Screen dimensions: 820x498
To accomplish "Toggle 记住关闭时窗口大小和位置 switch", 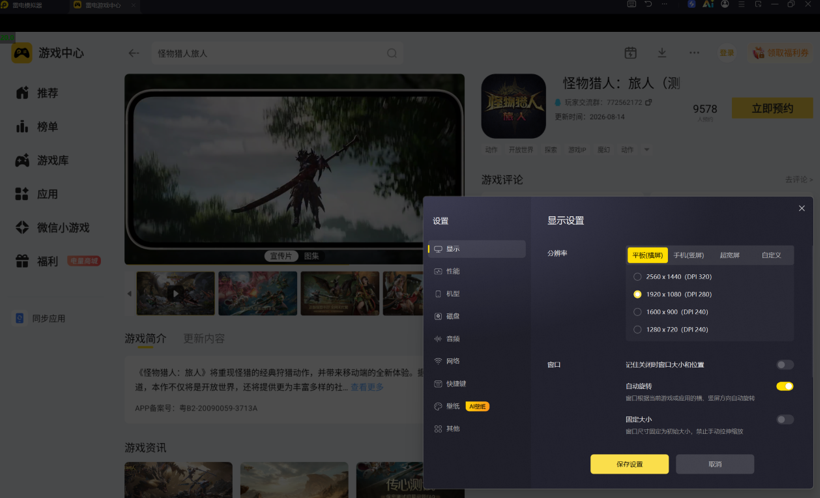I will (785, 365).
